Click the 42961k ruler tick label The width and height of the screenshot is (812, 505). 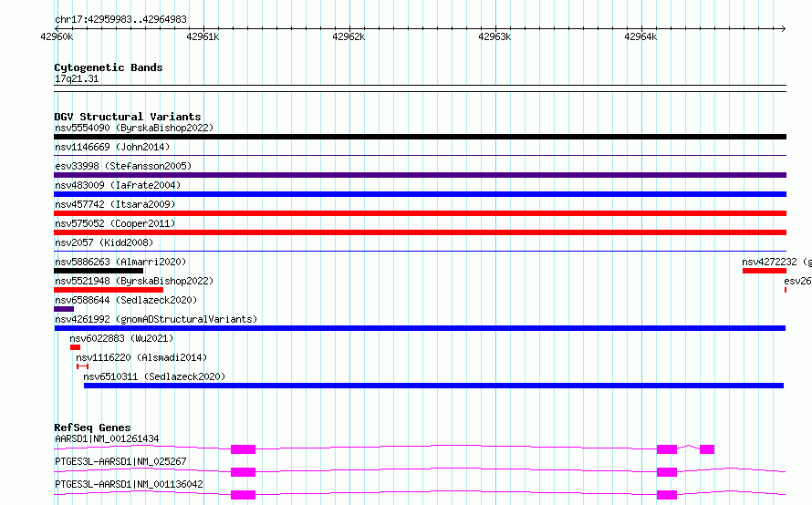(203, 36)
